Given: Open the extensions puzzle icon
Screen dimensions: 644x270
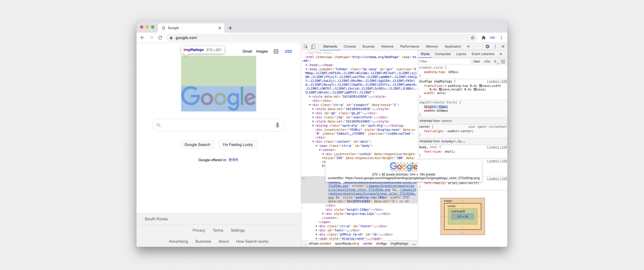Looking at the screenshot, I should pos(483,38).
